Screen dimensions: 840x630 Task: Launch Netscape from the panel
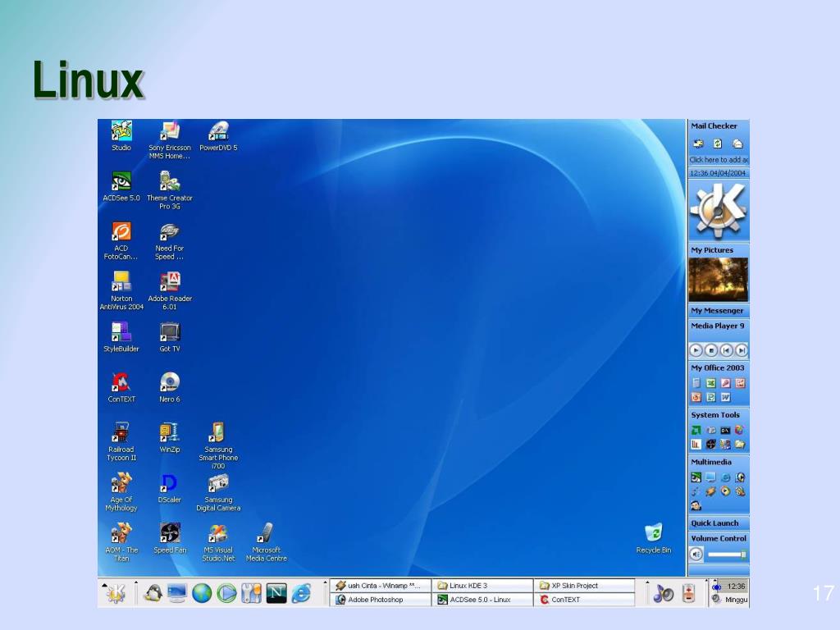pyautogui.click(x=276, y=593)
